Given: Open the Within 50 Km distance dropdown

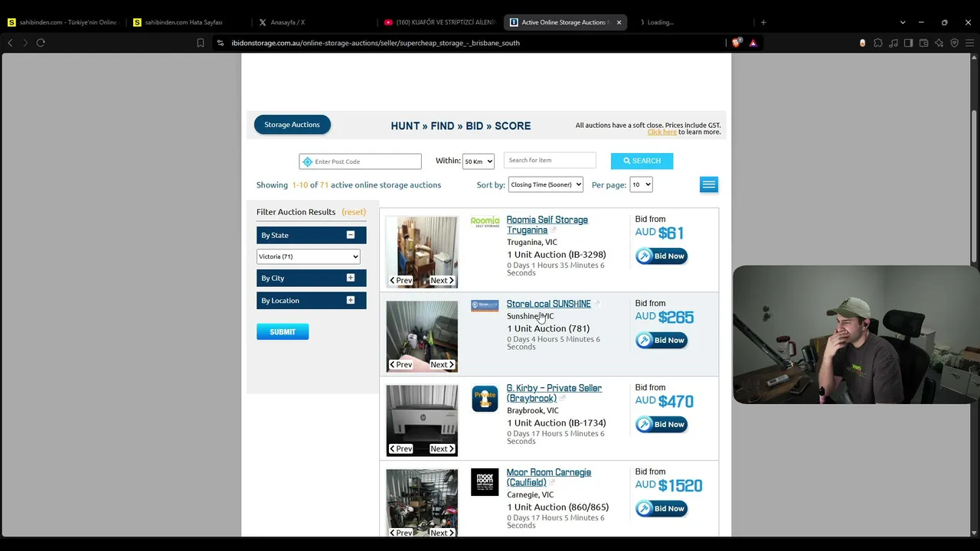Looking at the screenshot, I should coord(479,161).
